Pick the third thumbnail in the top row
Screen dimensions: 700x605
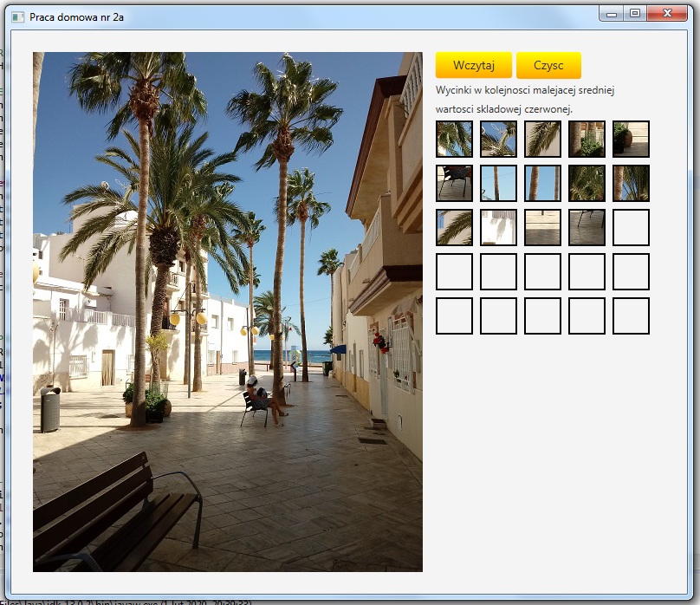click(542, 139)
